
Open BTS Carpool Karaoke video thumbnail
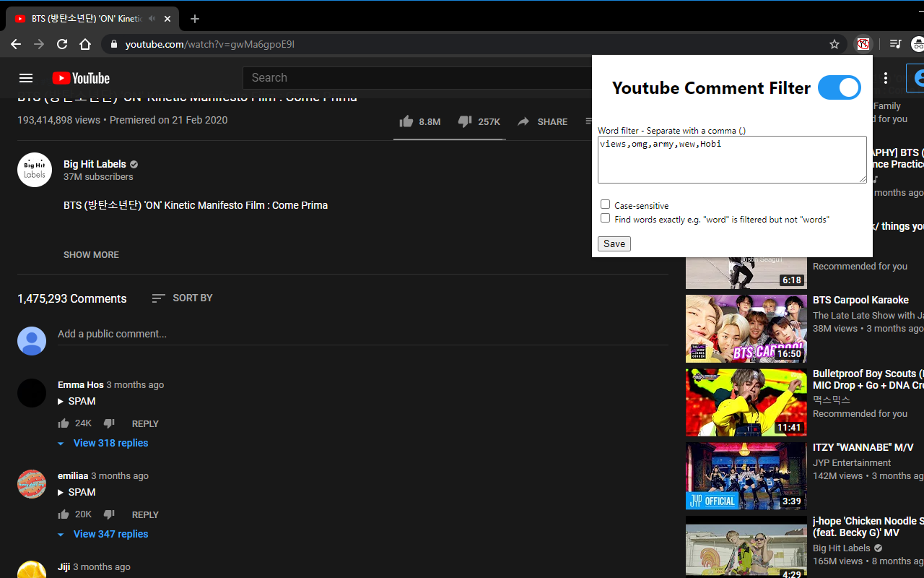coord(746,329)
